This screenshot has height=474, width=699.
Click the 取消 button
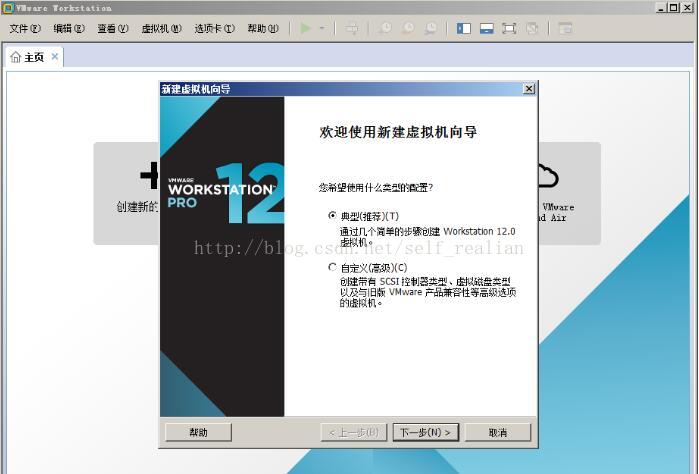[x=498, y=432]
